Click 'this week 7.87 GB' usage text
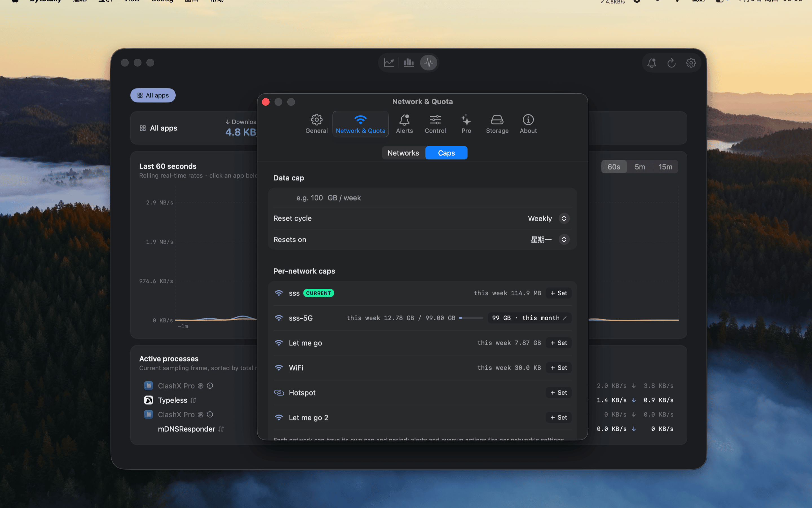 509,343
